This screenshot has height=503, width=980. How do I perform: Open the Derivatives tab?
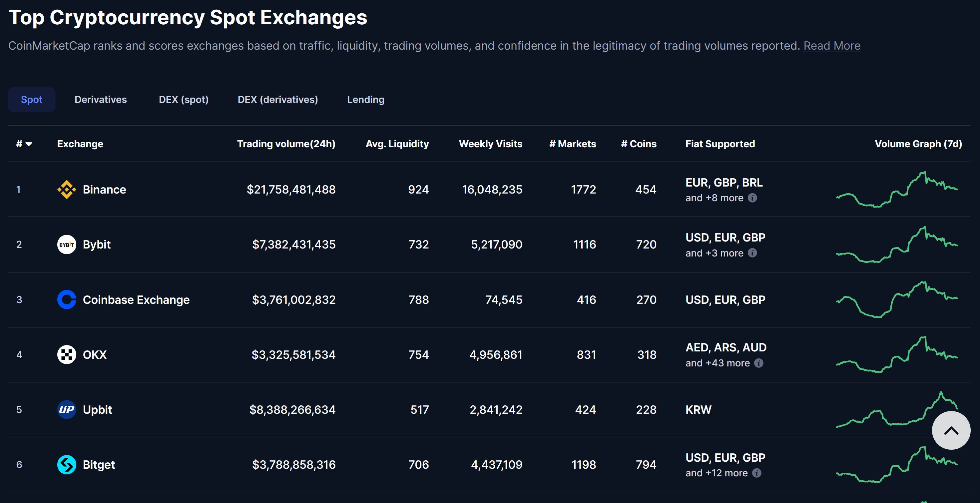pos(101,100)
